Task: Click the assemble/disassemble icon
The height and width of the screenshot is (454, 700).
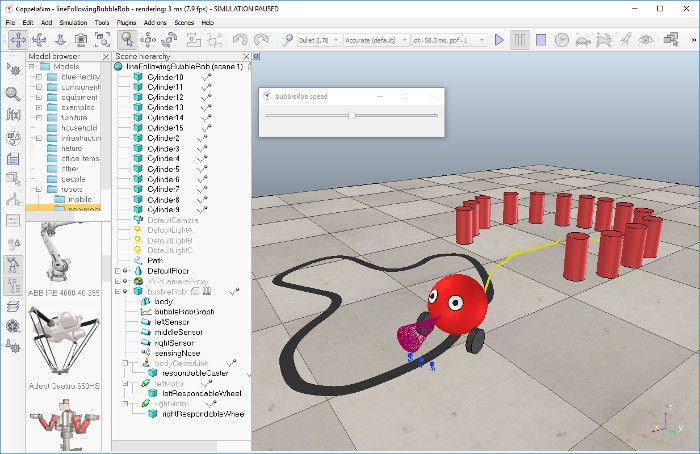Action: pos(193,40)
